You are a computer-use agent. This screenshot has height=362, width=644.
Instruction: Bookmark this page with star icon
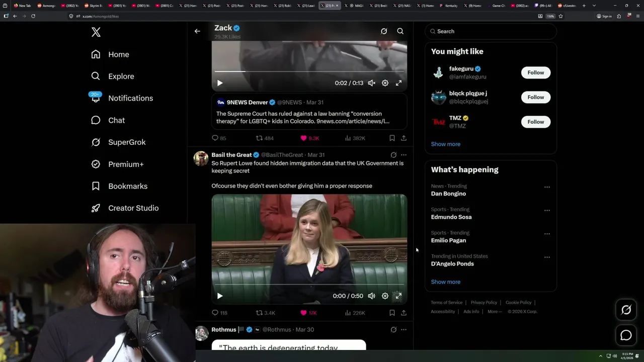[x=560, y=16]
